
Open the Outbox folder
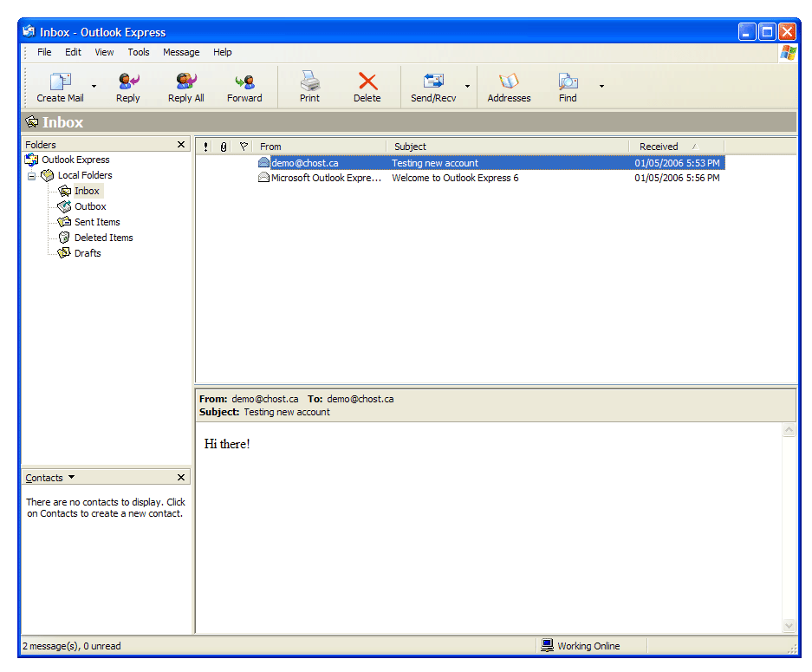tap(90, 206)
